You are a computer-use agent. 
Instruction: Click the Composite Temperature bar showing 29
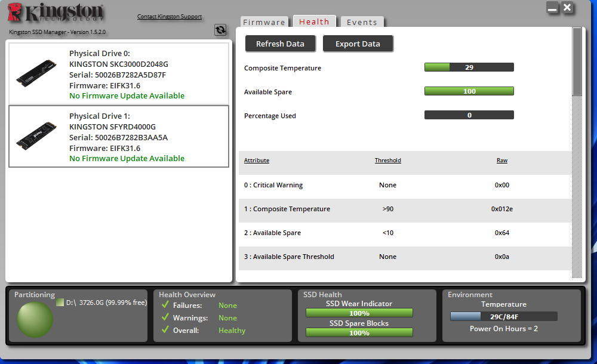point(469,67)
